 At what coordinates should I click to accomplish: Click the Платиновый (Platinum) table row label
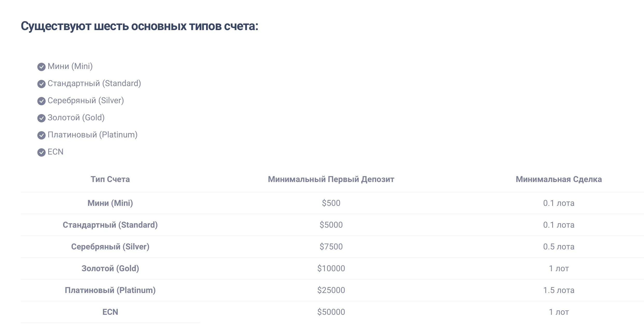coord(110,290)
